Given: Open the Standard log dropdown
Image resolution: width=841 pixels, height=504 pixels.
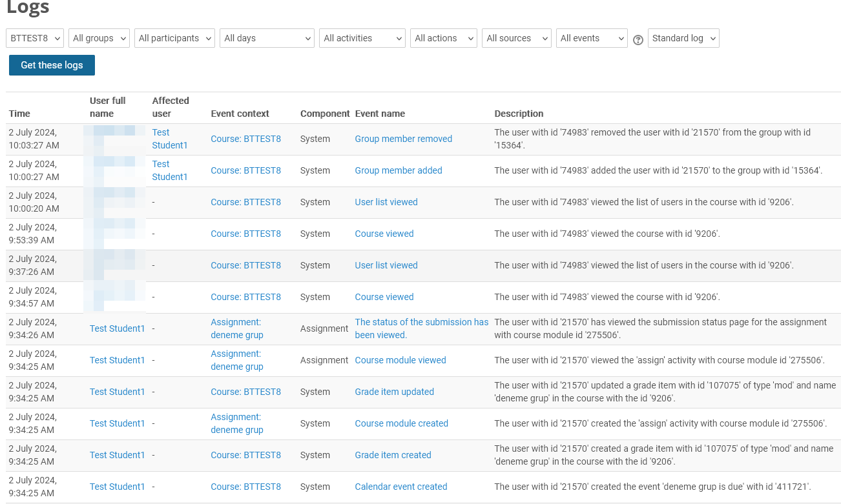Looking at the screenshot, I should pos(683,38).
